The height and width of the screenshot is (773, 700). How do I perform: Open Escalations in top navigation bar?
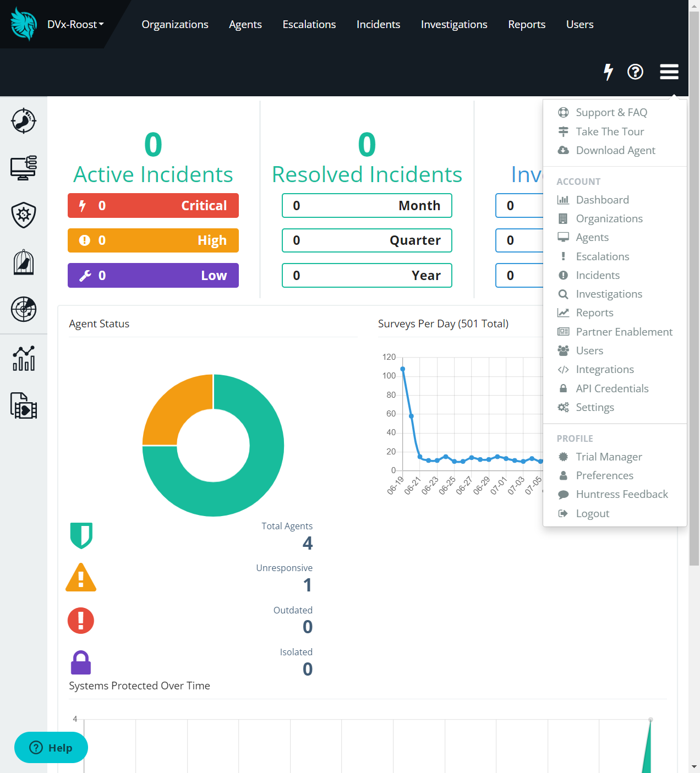click(309, 24)
